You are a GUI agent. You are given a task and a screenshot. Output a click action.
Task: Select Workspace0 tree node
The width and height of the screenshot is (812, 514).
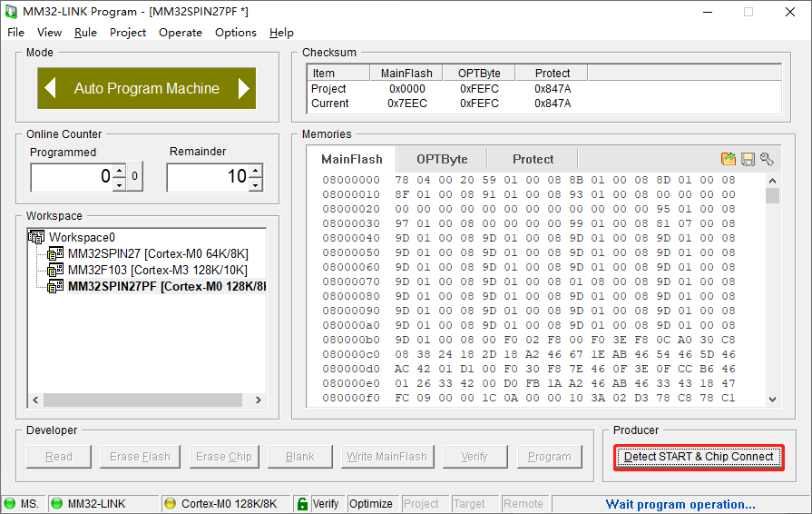coord(82,237)
